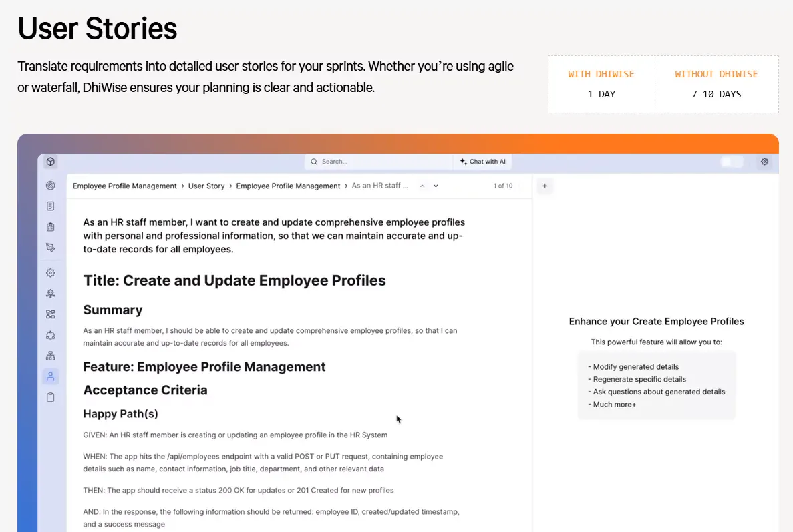Open the clipboard list sidebar icon
Screen dimensions: 793x532
click(x=51, y=227)
